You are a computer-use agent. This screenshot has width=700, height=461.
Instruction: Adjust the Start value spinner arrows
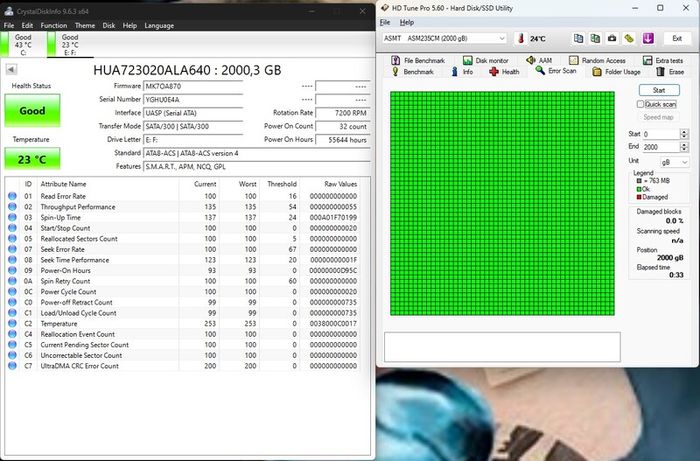pos(684,134)
